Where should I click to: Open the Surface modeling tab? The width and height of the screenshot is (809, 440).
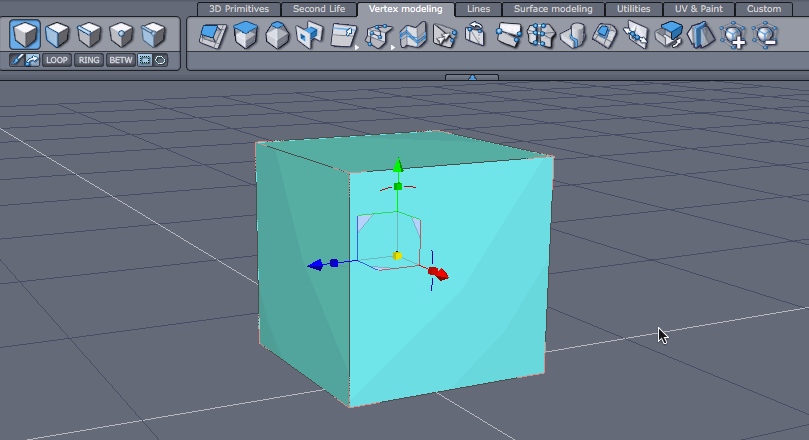553,9
